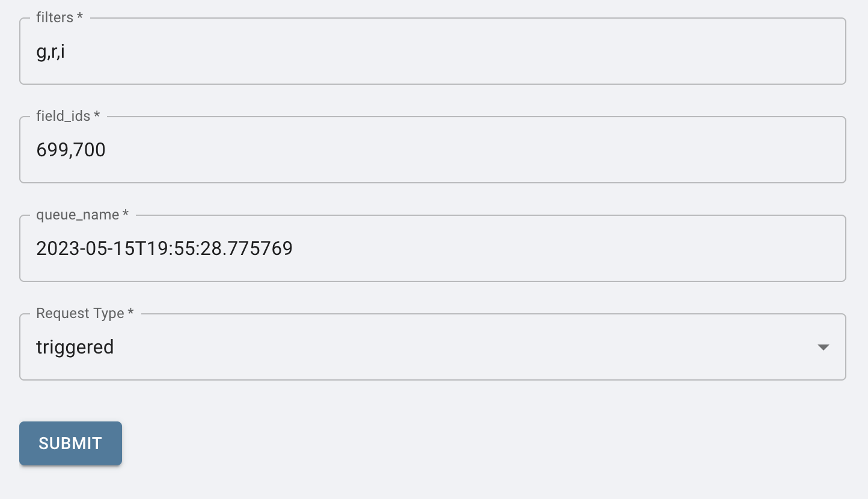
Task: Click the dropdown chevron to change request type
Action: 824,347
